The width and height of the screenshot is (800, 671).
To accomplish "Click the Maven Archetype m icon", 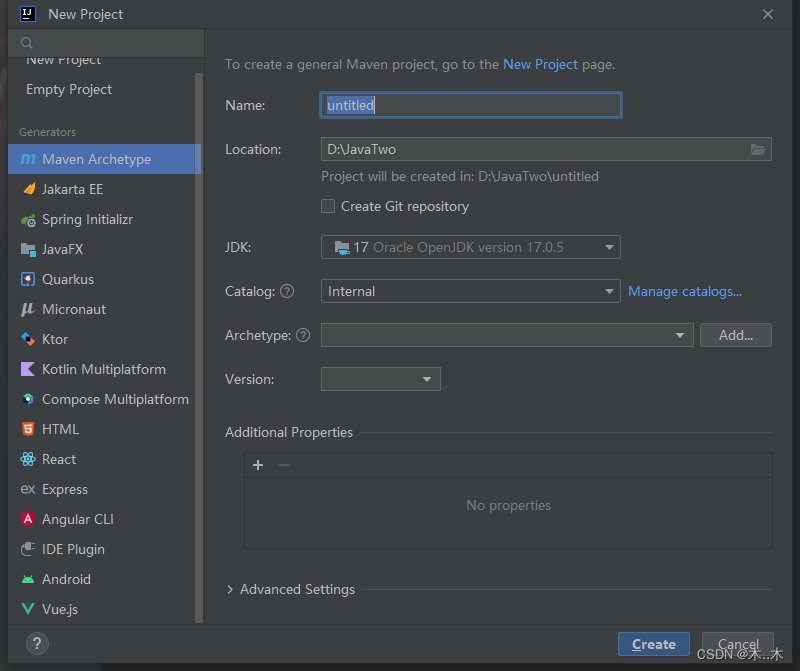I will tap(28, 159).
